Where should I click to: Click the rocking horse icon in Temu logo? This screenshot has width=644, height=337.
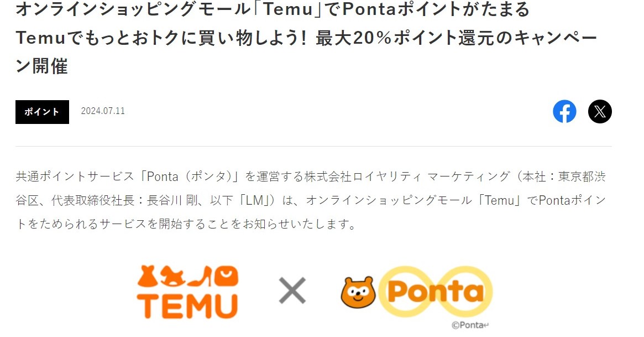tap(172, 277)
